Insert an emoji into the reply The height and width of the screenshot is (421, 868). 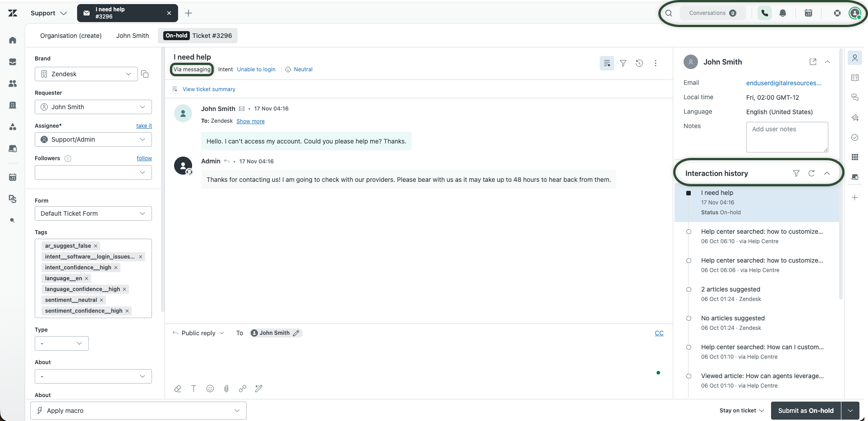tap(210, 389)
